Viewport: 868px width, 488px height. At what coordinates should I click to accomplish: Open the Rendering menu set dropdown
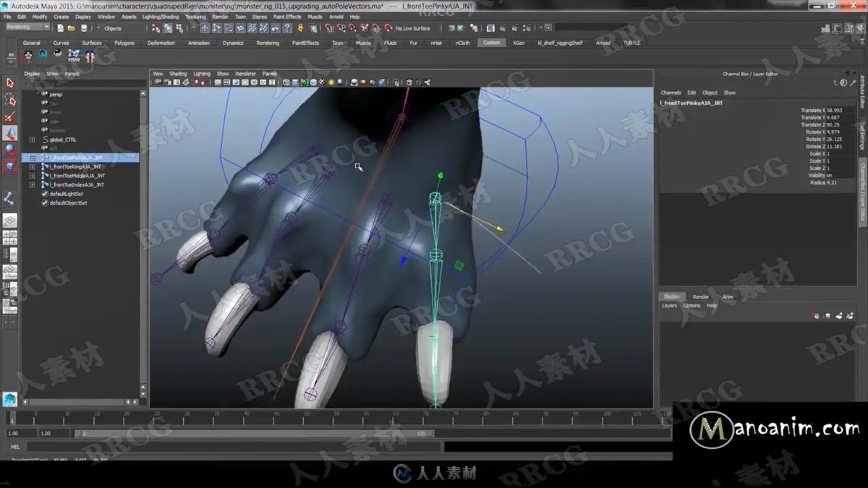tap(27, 27)
